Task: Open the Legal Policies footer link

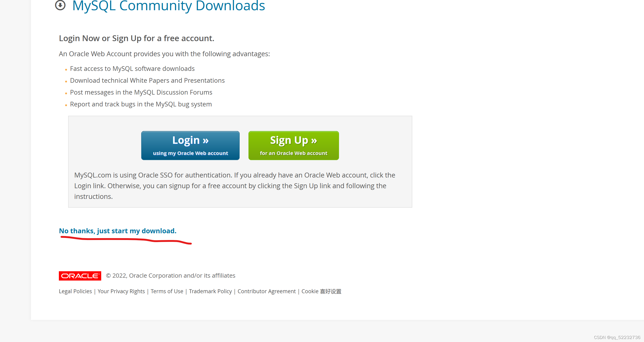Action: coord(75,291)
